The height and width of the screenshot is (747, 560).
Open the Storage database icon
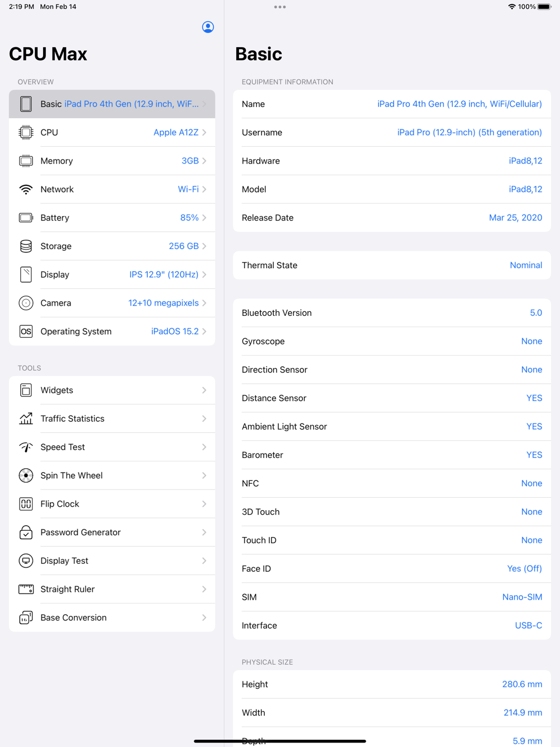[x=26, y=246]
